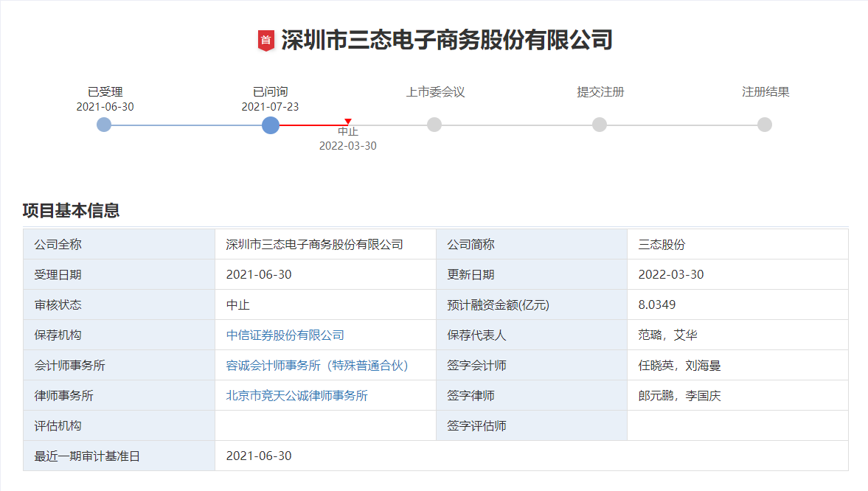
Task: Click the 三态股份 short name value
Action: (662, 244)
